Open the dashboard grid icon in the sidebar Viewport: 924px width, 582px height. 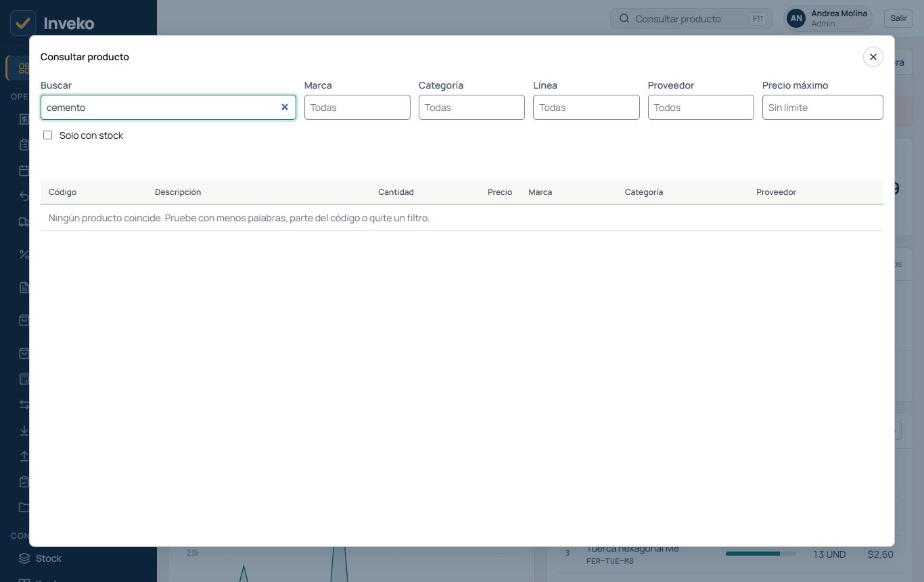[24, 68]
